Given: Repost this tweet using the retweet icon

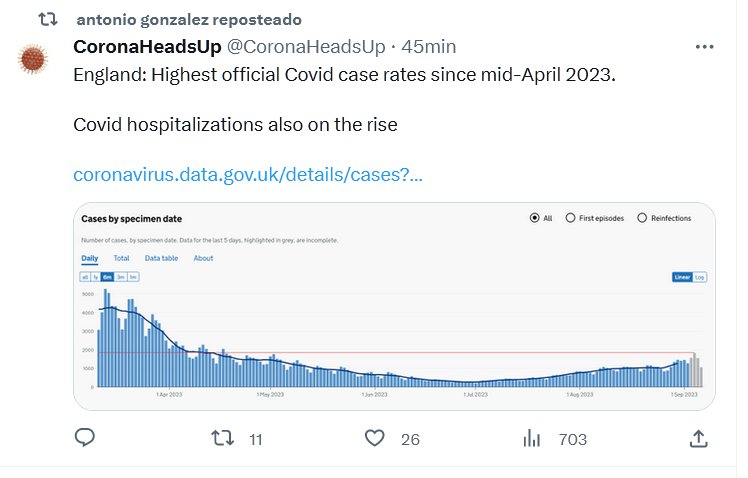Looking at the screenshot, I should pos(225,438).
